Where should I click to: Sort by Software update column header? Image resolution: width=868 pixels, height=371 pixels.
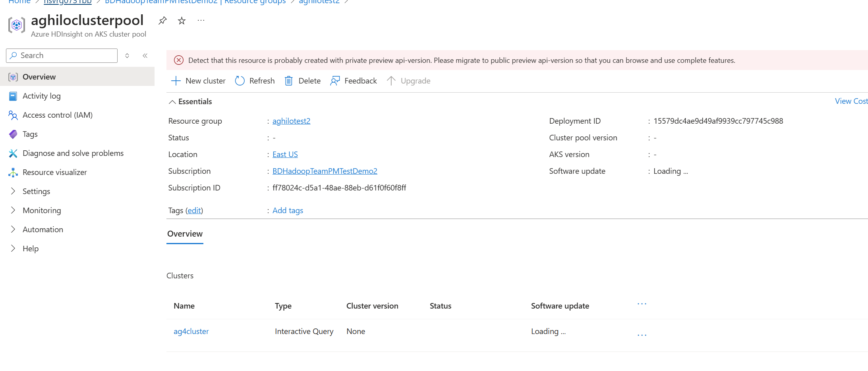click(560, 306)
